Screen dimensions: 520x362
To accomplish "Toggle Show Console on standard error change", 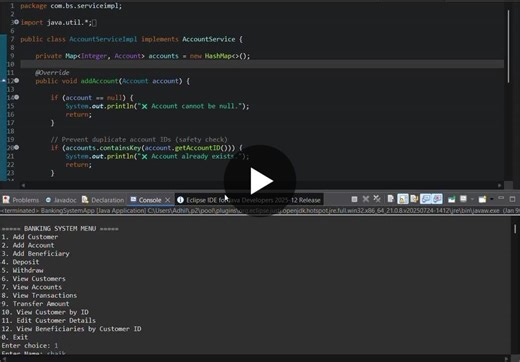I will tap(437, 199).
